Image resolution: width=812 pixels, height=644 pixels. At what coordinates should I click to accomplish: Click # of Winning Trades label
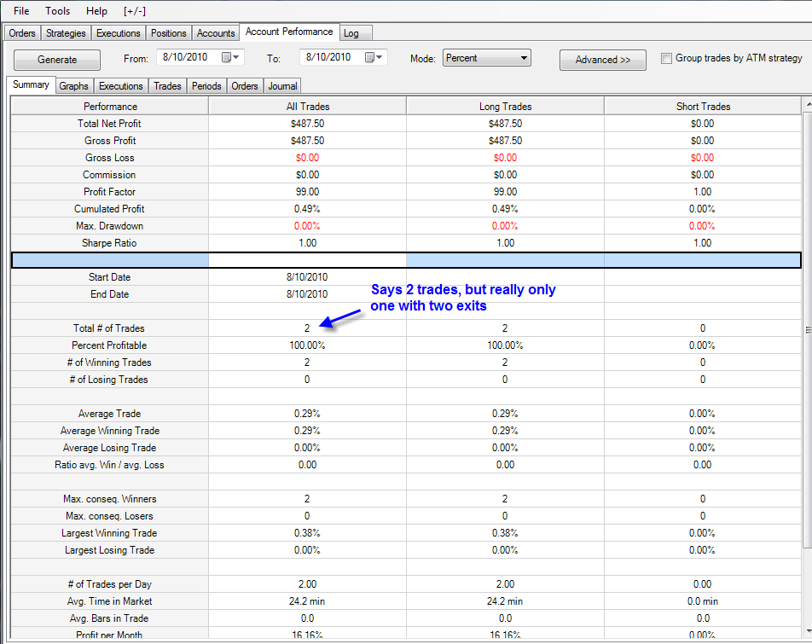point(109,363)
